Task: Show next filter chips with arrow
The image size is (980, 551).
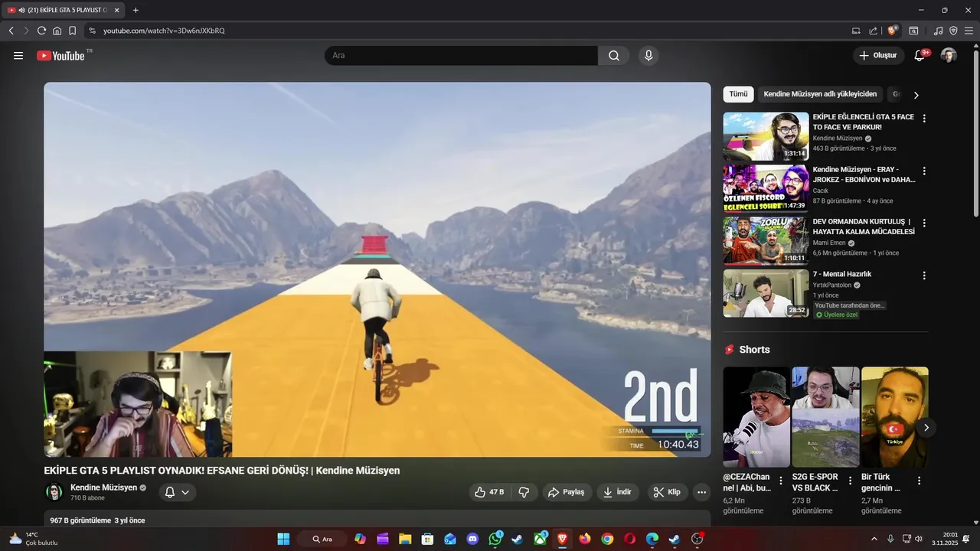Action: tap(916, 95)
